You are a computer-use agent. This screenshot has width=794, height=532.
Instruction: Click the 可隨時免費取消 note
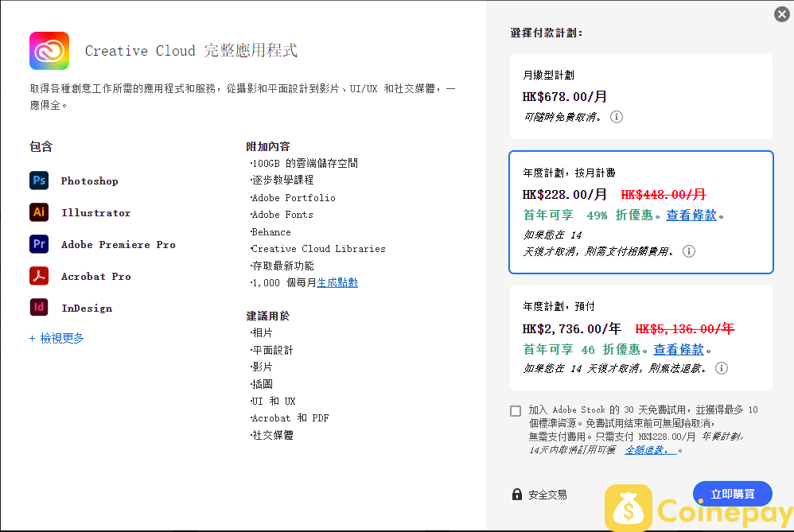562,117
